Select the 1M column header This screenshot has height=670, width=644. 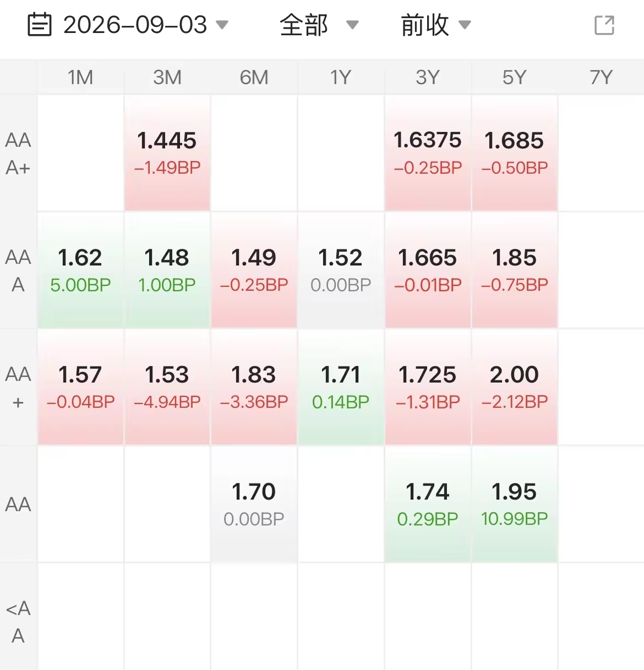[x=80, y=78]
